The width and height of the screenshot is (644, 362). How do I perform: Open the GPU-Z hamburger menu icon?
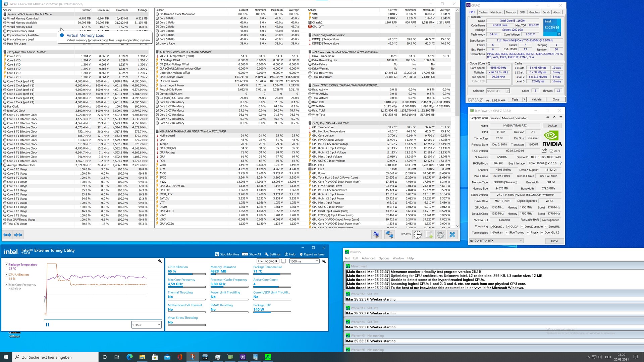pos(560,117)
